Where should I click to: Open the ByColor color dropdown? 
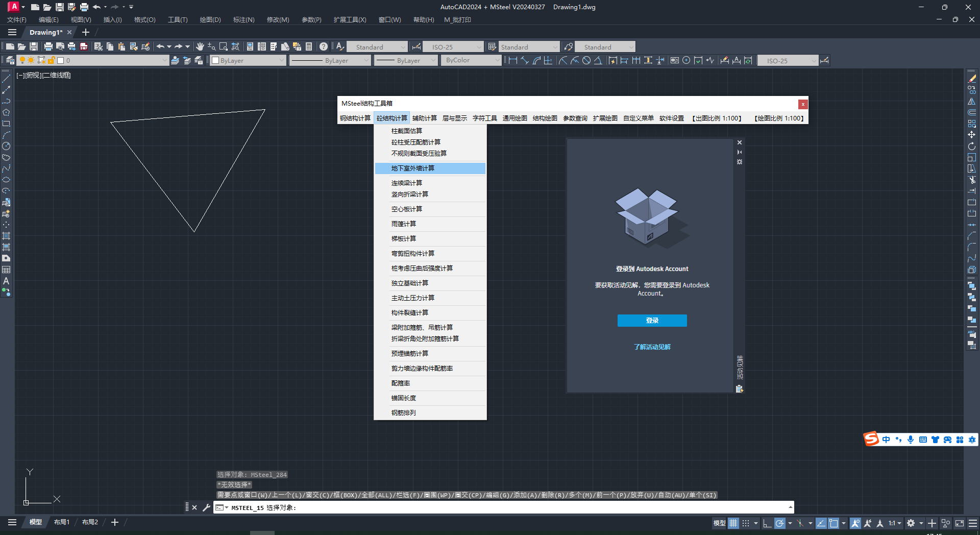click(x=498, y=60)
